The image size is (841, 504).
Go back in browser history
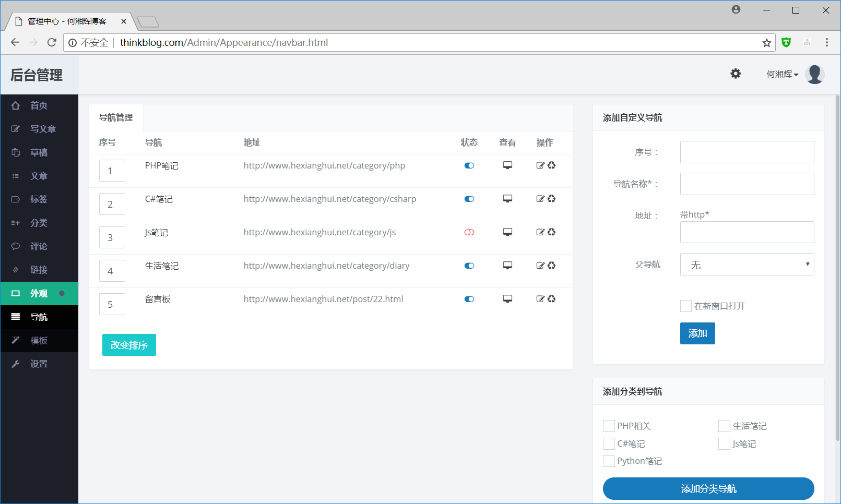click(15, 42)
